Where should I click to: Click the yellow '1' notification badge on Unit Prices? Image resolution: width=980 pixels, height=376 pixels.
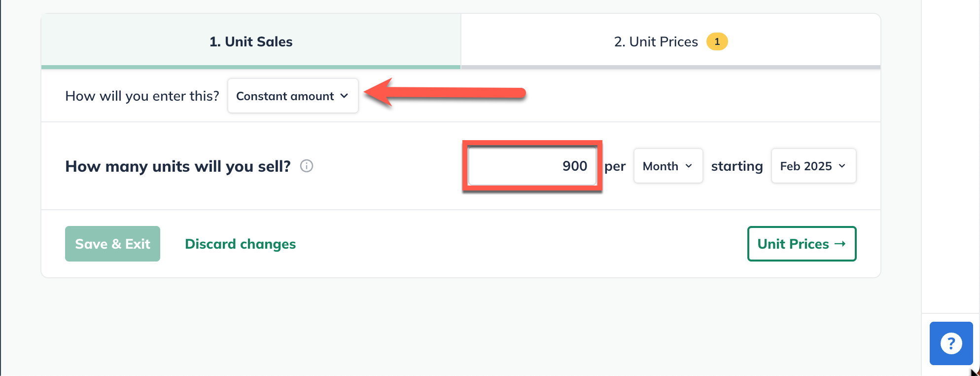(x=717, y=41)
